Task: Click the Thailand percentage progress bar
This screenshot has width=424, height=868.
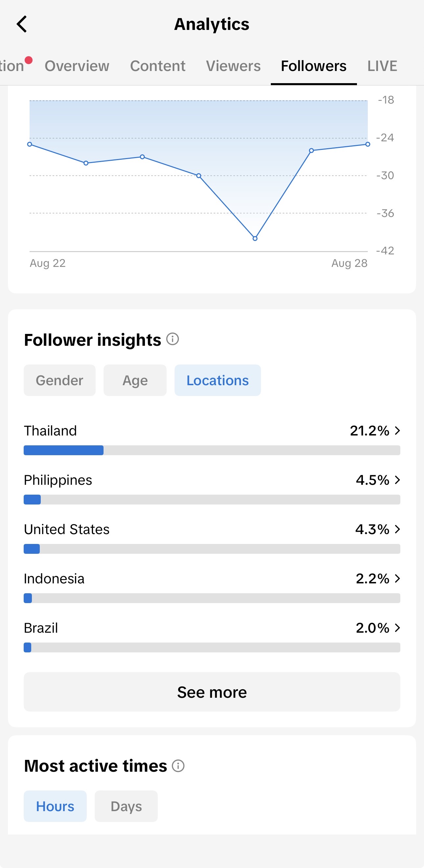Action: click(x=212, y=450)
